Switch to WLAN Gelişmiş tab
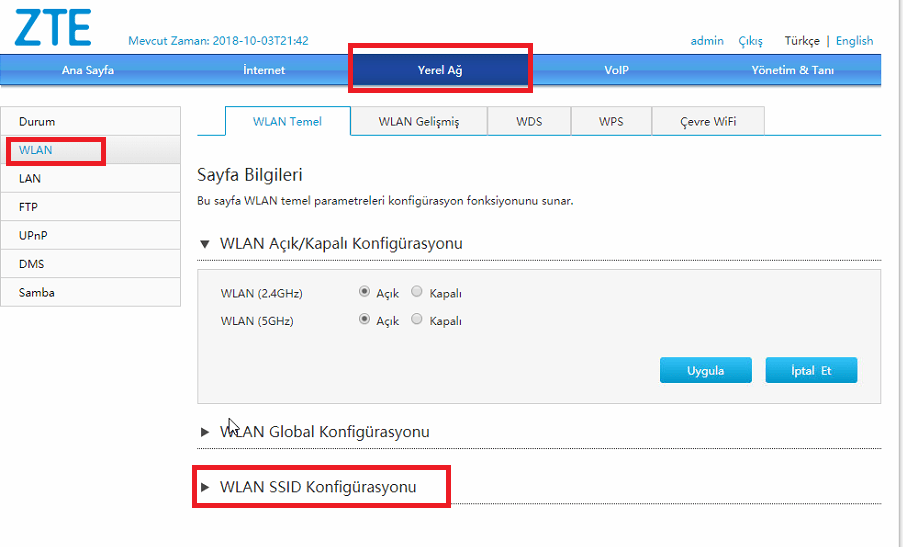Viewport: 903px width, 547px height. tap(418, 121)
